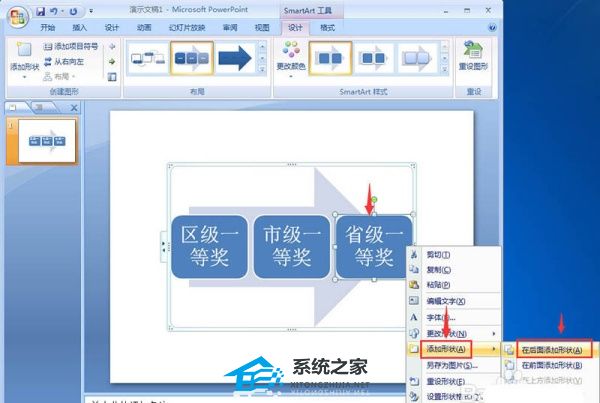Repeat the last action in quick access toolbar

pos(73,11)
